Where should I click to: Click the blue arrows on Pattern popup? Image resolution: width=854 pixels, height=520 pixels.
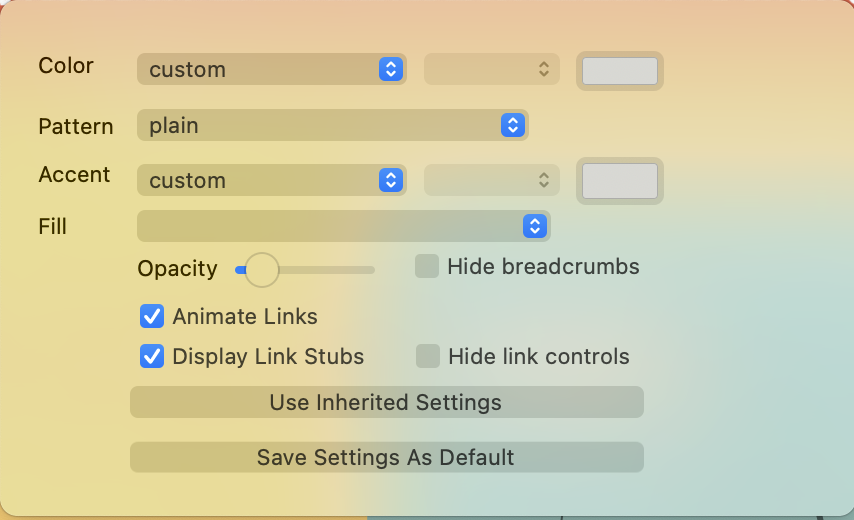[512, 125]
